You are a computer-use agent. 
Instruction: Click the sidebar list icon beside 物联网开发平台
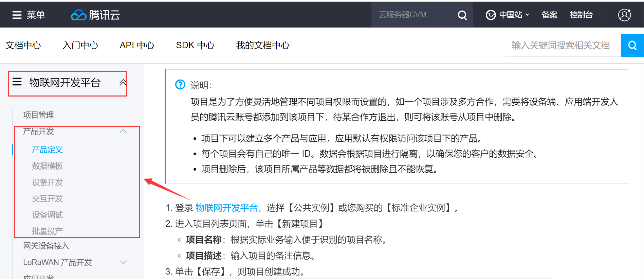click(17, 82)
